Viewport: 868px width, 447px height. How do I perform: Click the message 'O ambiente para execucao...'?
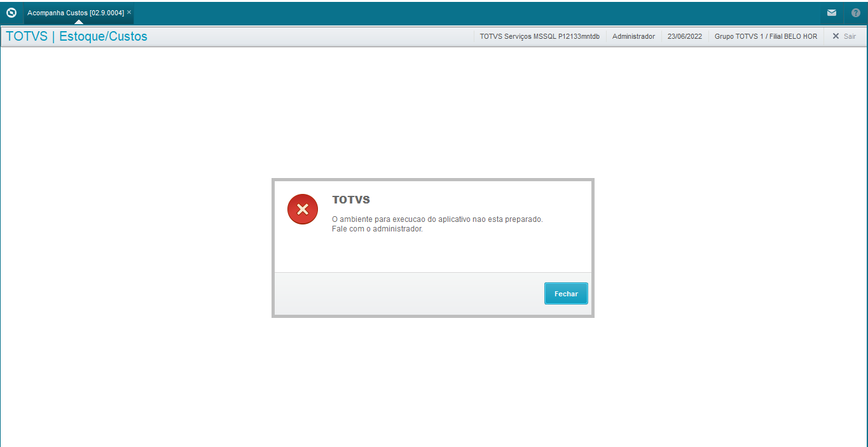click(437, 219)
